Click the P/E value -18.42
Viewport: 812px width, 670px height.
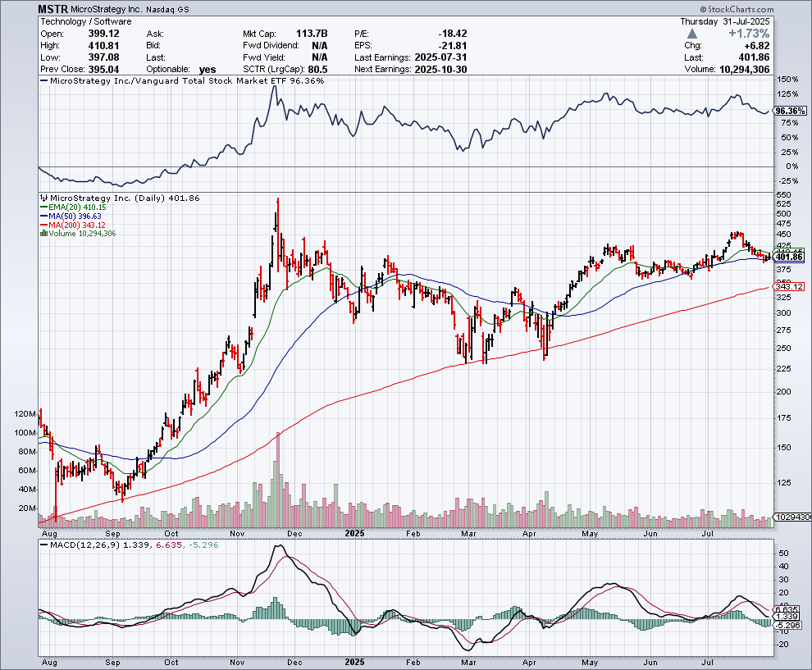pos(453,34)
